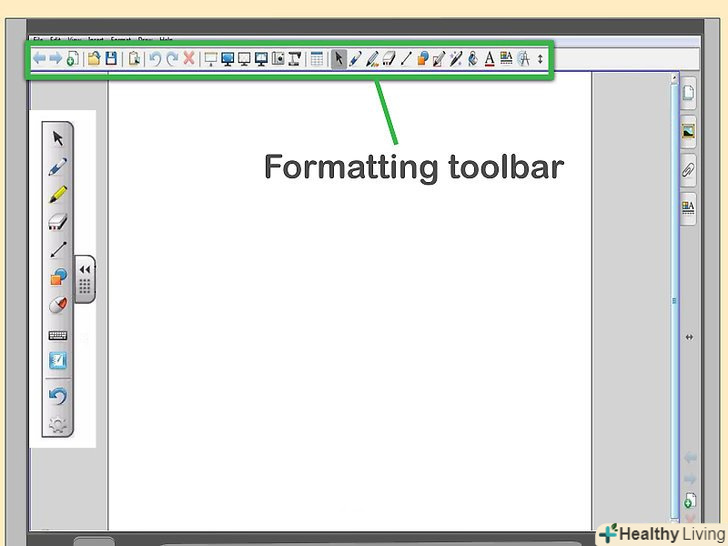Choose the Shapes tool in top toolbar

point(422,59)
